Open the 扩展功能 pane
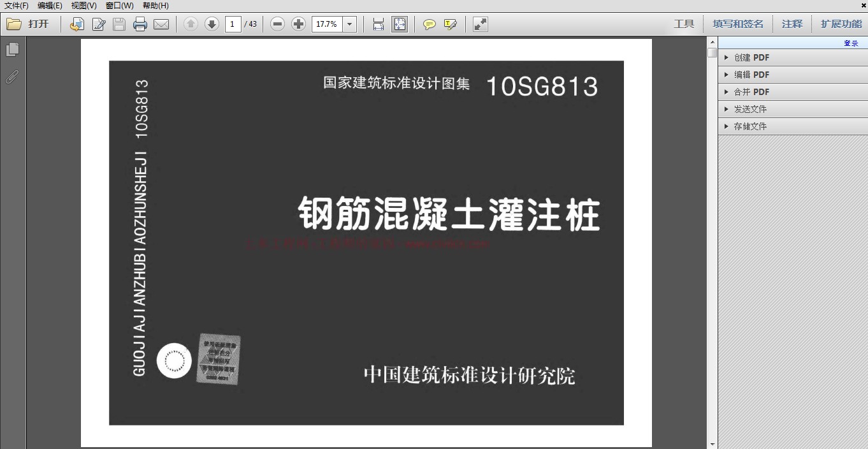The width and height of the screenshot is (868, 449). point(841,24)
